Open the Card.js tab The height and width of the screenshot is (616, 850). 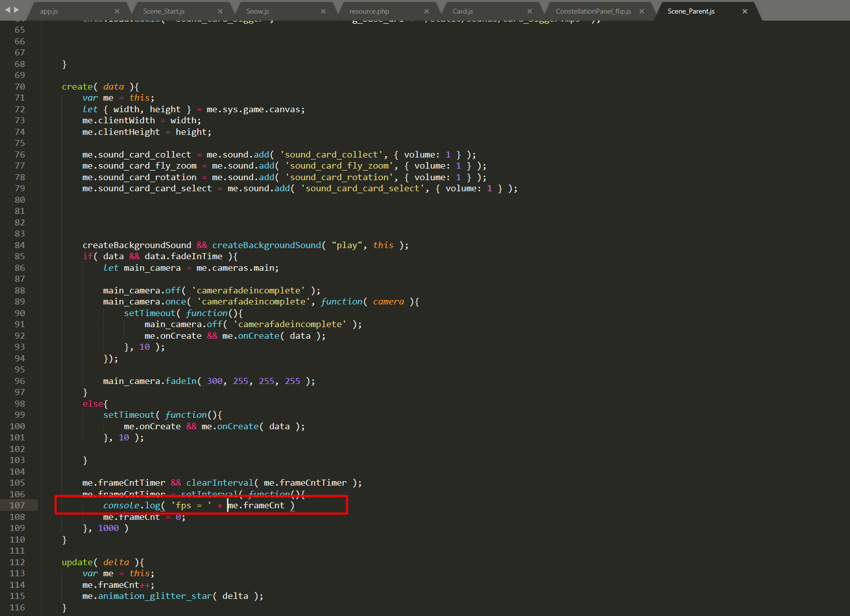(462, 11)
